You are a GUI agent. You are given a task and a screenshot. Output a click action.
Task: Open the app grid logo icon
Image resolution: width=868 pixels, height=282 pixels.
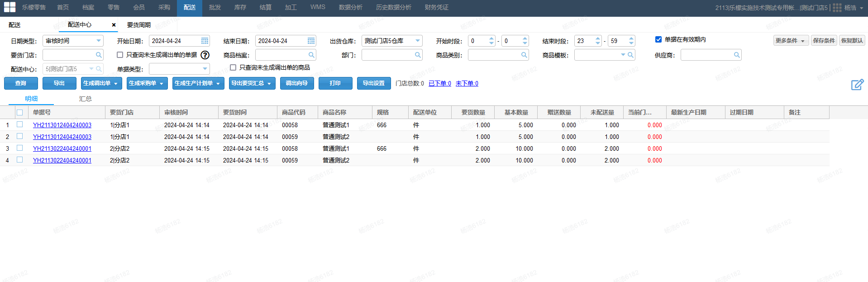pos(10,7)
